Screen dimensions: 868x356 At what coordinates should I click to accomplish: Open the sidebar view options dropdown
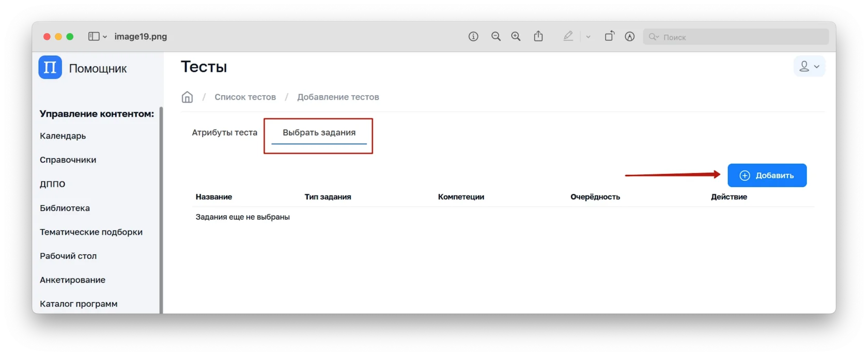point(97,37)
